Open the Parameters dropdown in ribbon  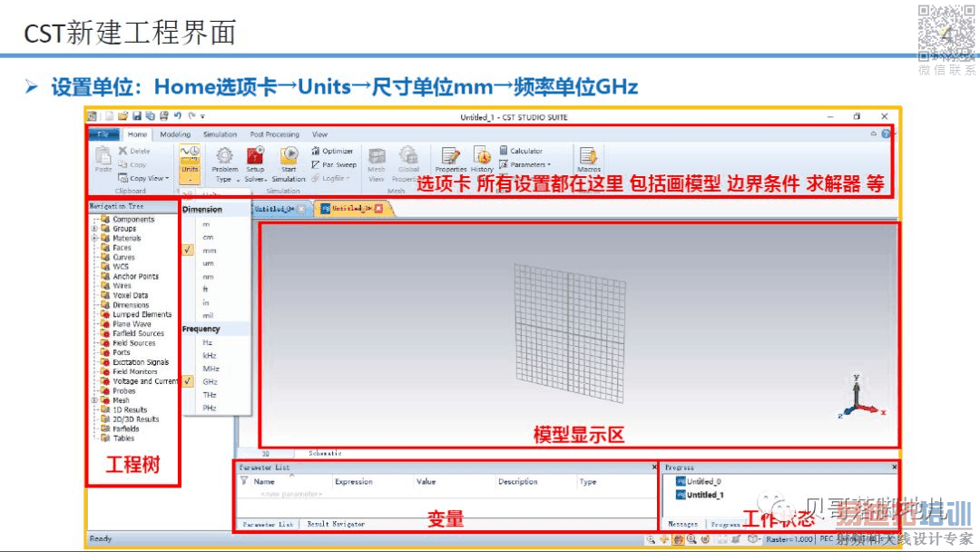click(x=525, y=164)
